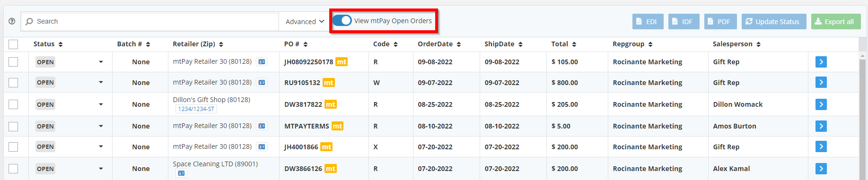Click PO number MTPAYTERMS
The width and height of the screenshot is (868, 180).
307,126
